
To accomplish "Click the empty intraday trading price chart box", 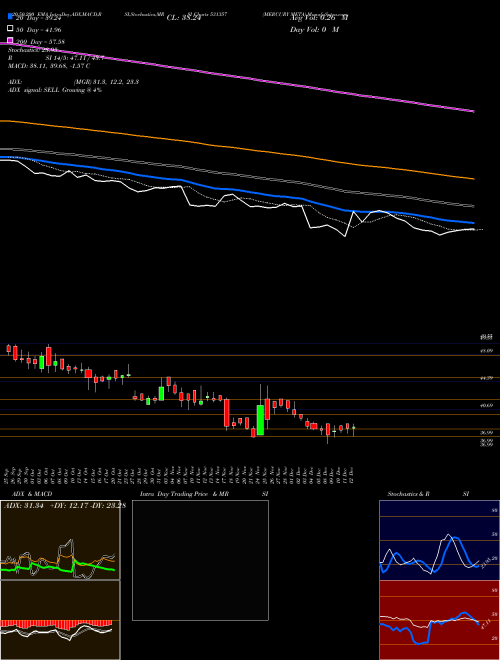I will pyautogui.click(x=200, y=560).
